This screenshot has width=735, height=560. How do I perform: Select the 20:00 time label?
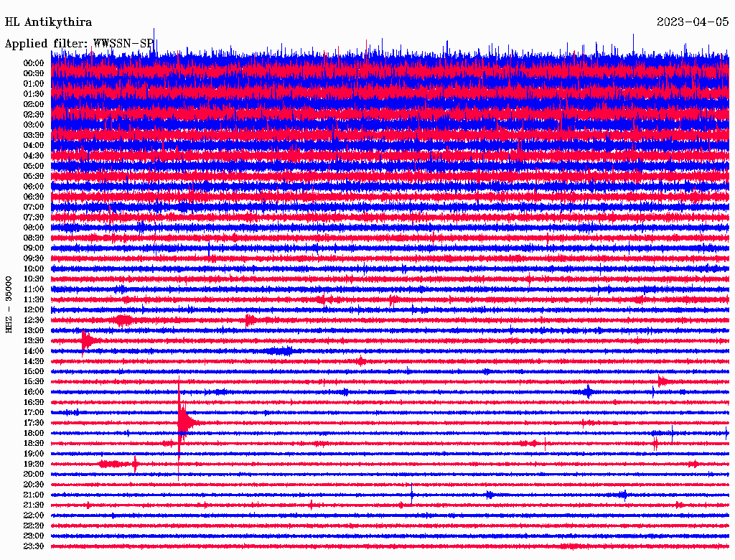(34, 474)
